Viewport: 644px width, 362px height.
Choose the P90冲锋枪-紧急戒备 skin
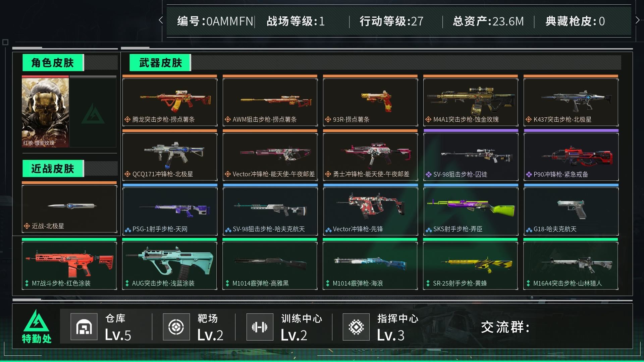pos(571,157)
